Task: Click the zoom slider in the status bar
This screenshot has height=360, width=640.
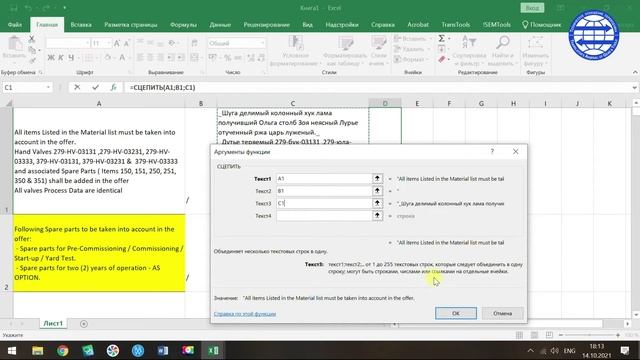Action: tap(589, 335)
